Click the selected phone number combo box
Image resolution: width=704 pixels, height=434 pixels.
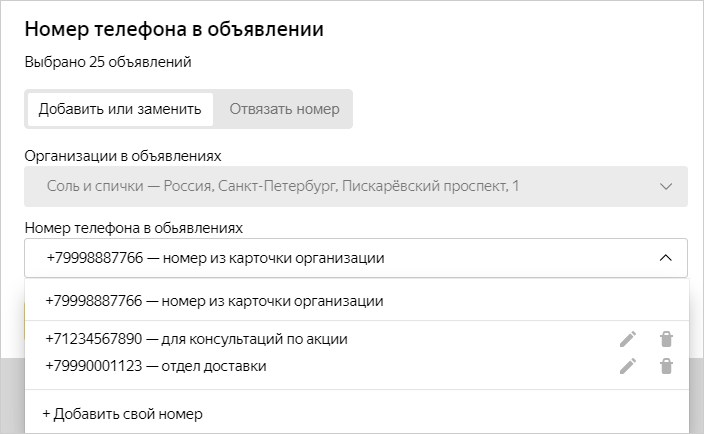point(340,258)
